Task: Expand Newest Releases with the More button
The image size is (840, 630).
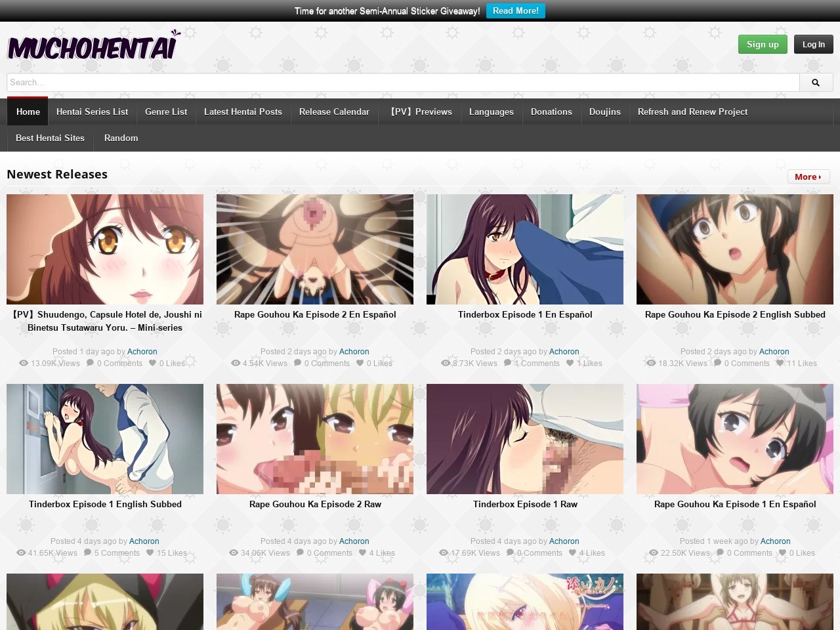Action: point(808,177)
